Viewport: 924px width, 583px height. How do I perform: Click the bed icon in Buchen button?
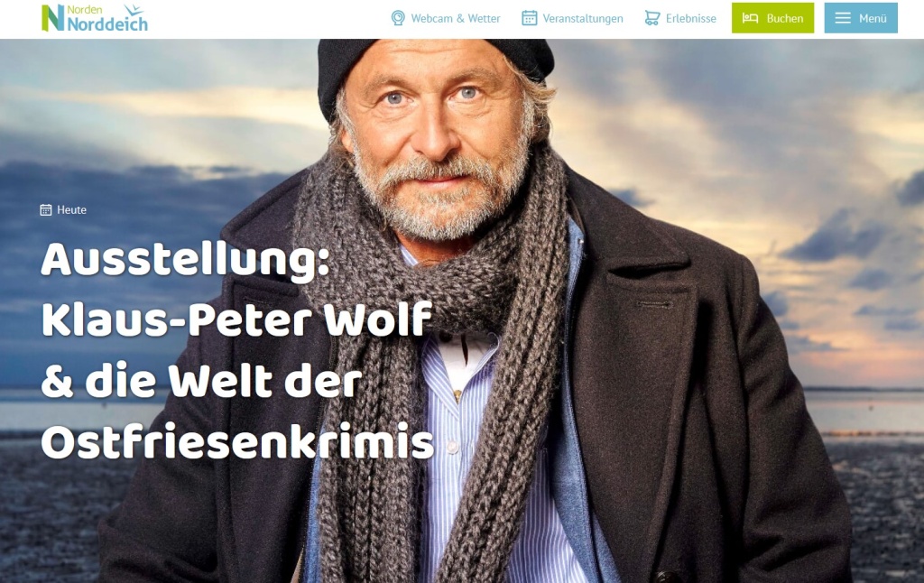tap(750, 18)
